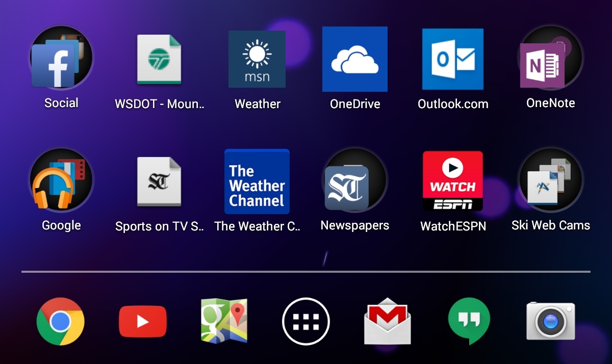Launch the WatchESPN app
This screenshot has height=364, width=612.
pyautogui.click(x=453, y=181)
